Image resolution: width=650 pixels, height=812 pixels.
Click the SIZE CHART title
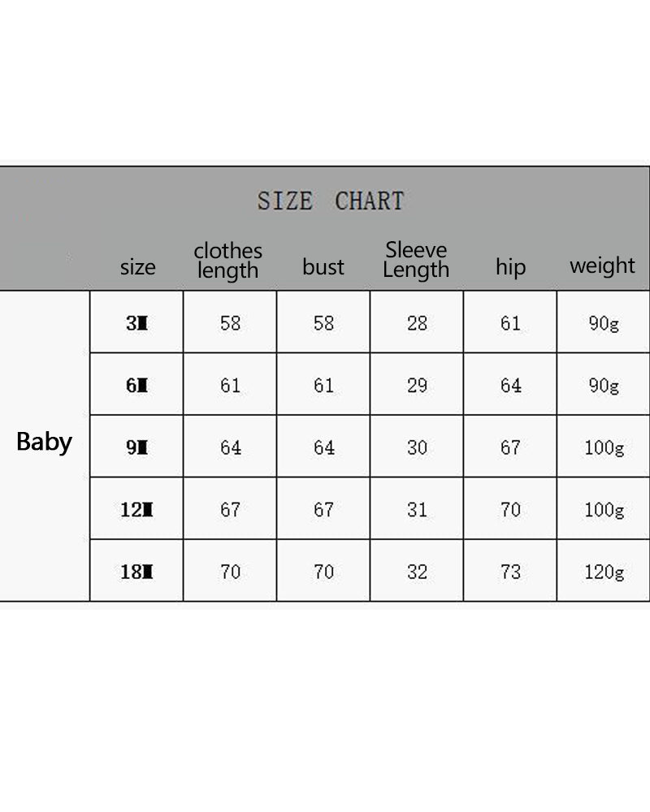tap(330, 201)
